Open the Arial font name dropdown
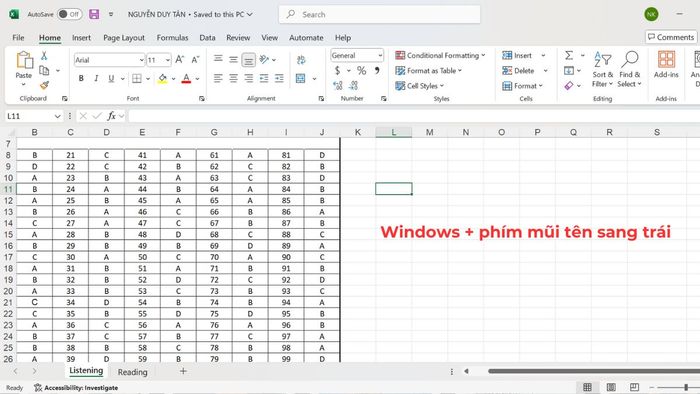 coord(142,60)
